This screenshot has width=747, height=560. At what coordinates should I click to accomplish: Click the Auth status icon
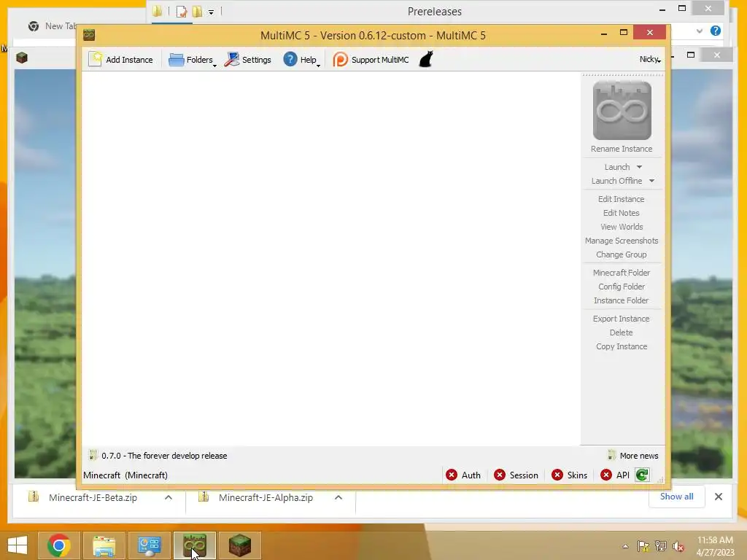(451, 475)
